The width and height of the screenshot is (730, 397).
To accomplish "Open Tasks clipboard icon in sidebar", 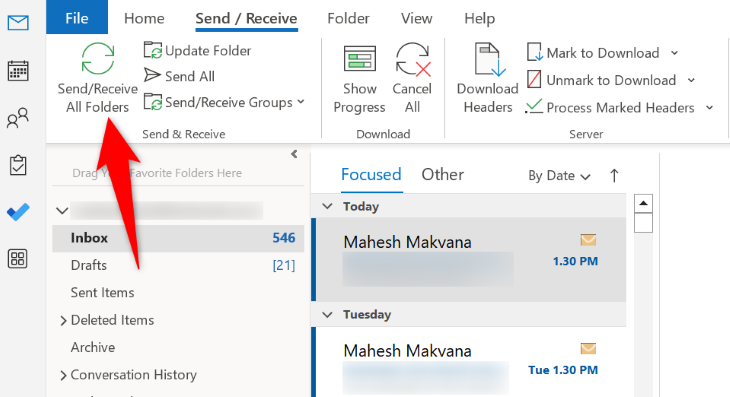I will click(x=18, y=165).
